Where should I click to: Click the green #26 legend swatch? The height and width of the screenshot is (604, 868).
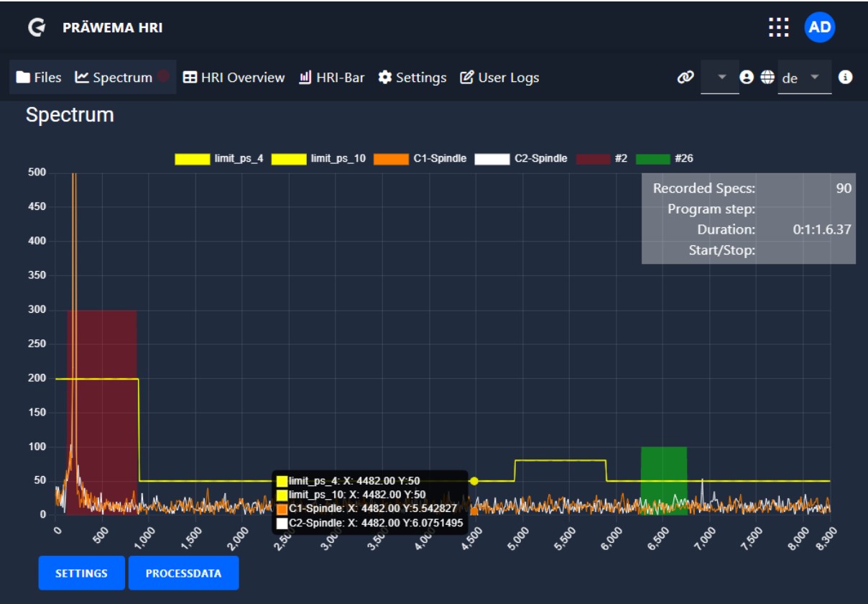(652, 159)
